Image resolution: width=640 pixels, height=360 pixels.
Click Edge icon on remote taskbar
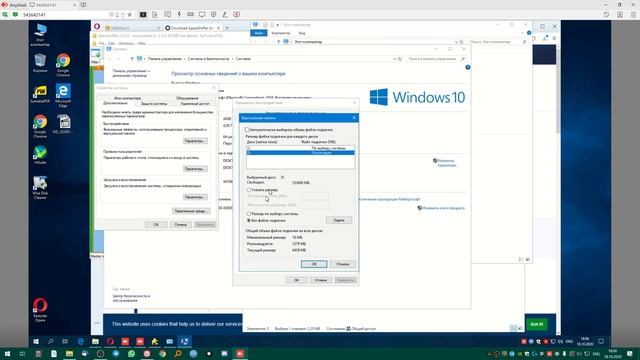coord(80,341)
